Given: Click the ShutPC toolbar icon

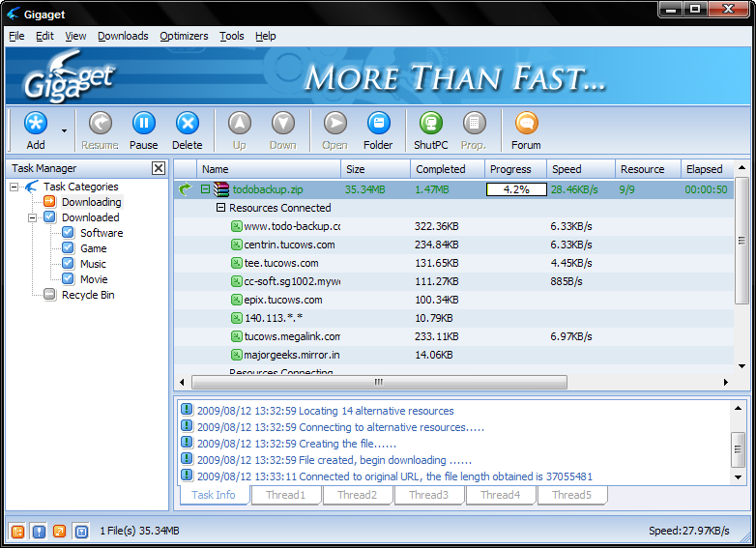Looking at the screenshot, I should click(x=430, y=124).
